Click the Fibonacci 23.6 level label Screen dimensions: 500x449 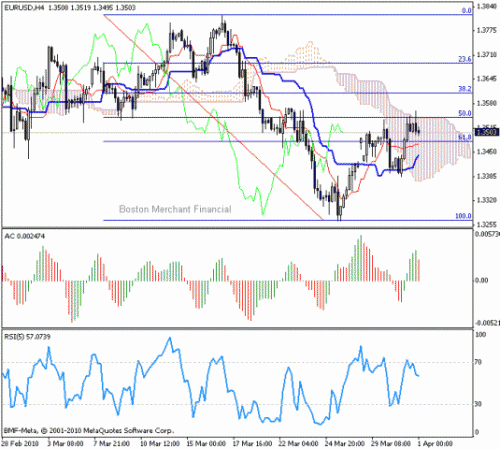(465, 59)
